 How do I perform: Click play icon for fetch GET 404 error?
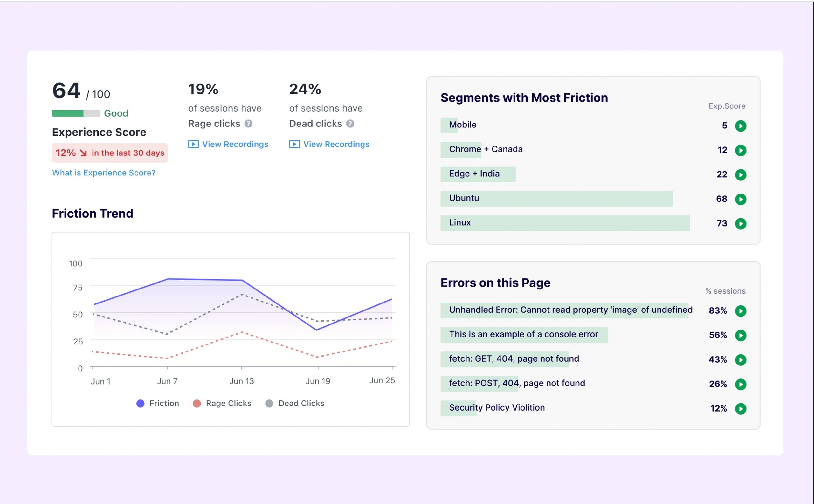click(743, 359)
